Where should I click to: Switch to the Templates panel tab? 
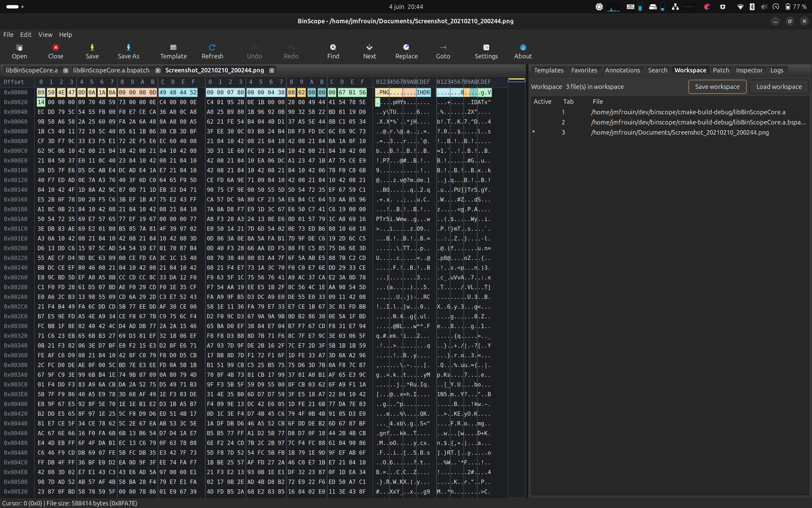tap(549, 70)
